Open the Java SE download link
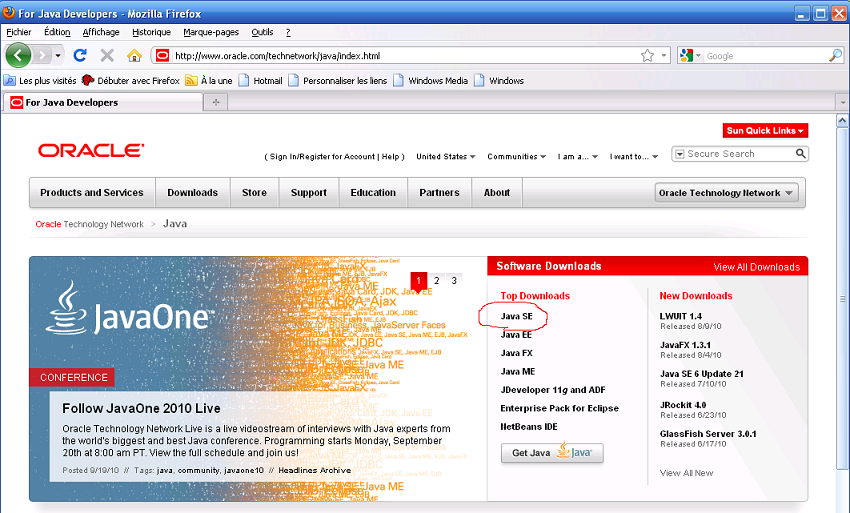The image size is (850, 513). point(517,316)
